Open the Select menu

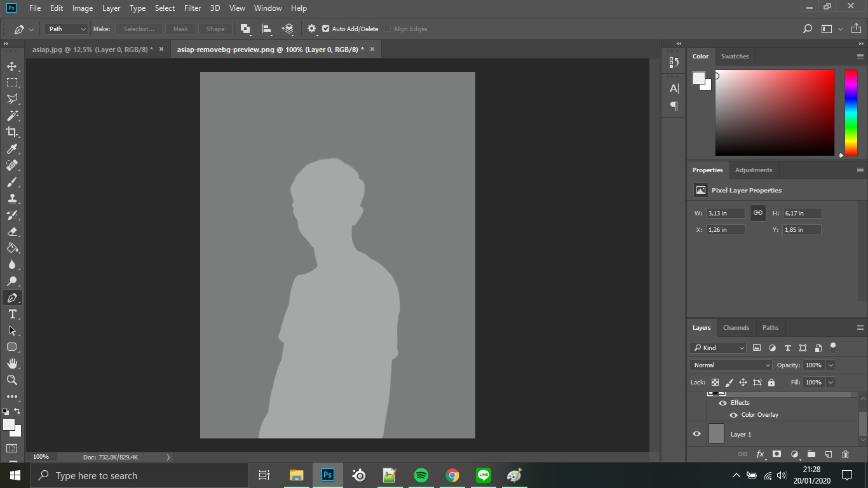click(165, 8)
